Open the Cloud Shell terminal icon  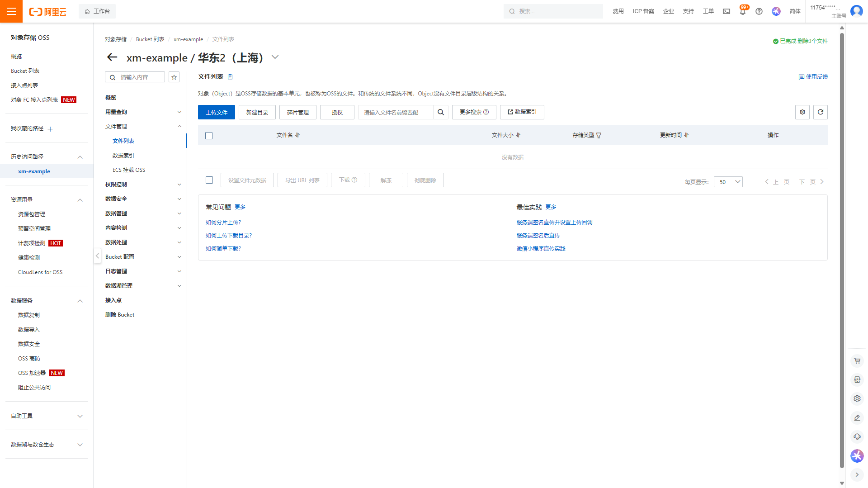tap(726, 11)
